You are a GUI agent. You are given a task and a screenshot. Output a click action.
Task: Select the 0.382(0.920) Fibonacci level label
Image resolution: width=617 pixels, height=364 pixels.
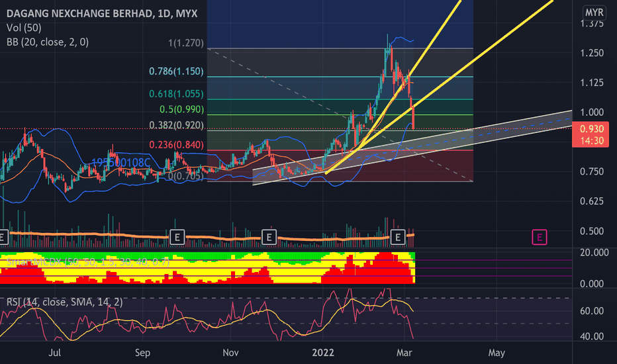(176, 125)
